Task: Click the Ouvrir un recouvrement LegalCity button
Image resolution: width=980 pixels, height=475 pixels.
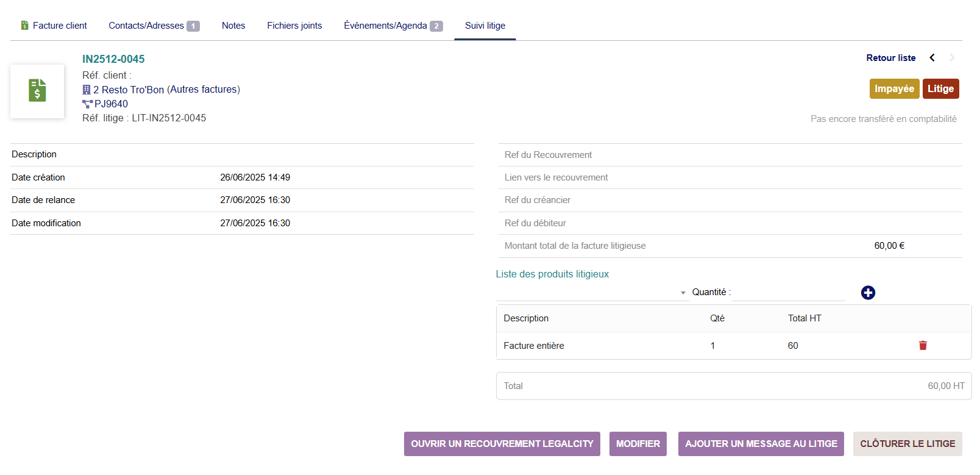Action: point(502,444)
